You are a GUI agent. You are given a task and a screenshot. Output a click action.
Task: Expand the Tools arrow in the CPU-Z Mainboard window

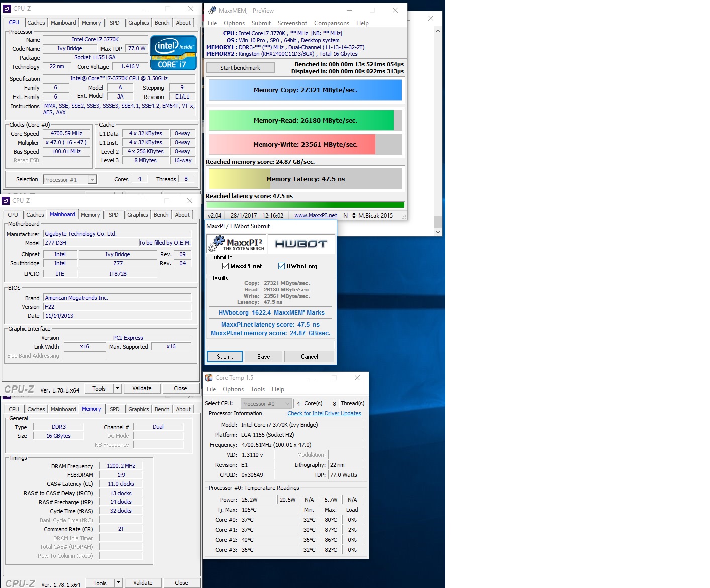[118, 388]
